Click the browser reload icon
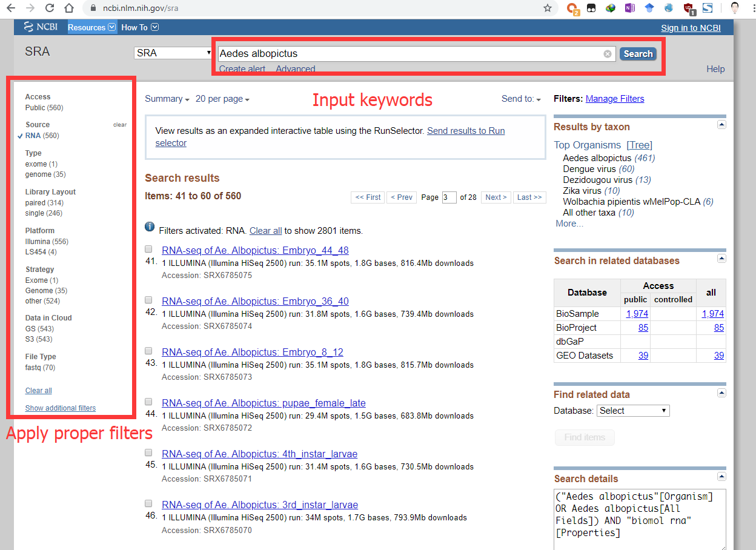This screenshot has height=550, width=756. pyautogui.click(x=50, y=8)
